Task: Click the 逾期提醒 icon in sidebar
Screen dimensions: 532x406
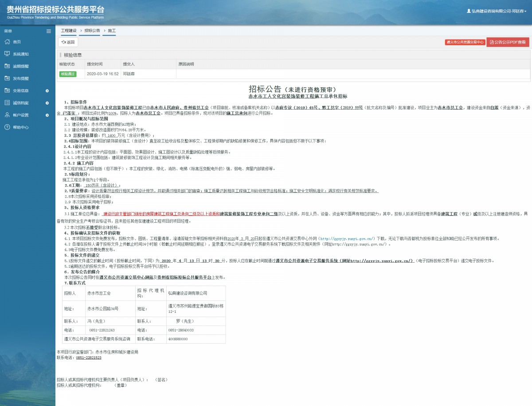Action: 7,66
